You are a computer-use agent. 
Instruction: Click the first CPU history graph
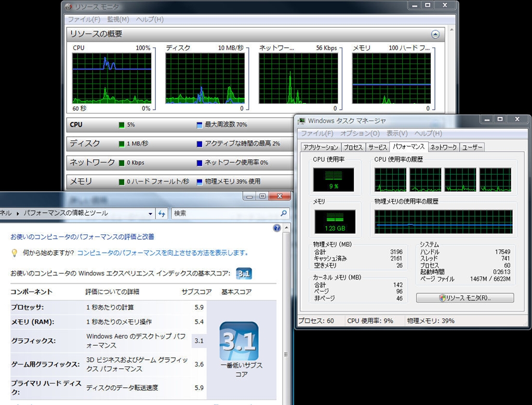390,179
